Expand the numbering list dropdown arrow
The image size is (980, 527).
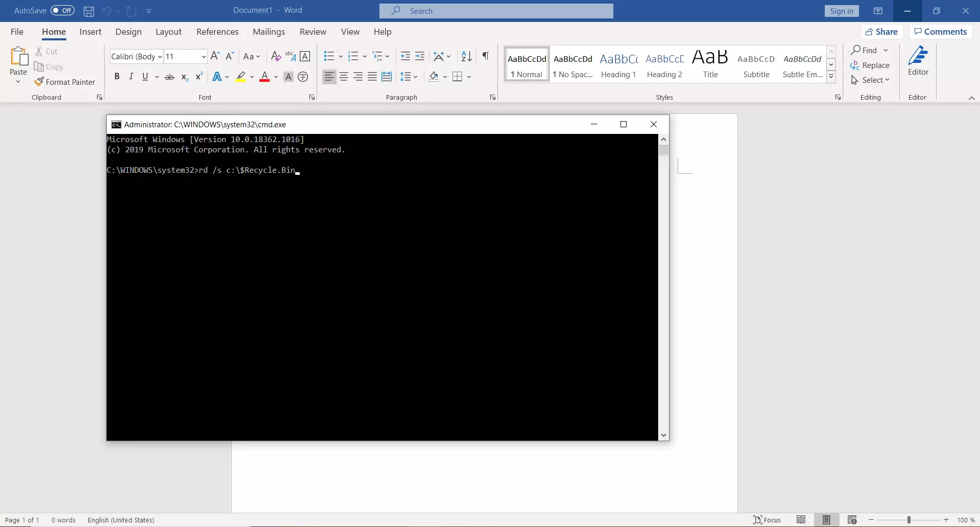pyautogui.click(x=365, y=57)
